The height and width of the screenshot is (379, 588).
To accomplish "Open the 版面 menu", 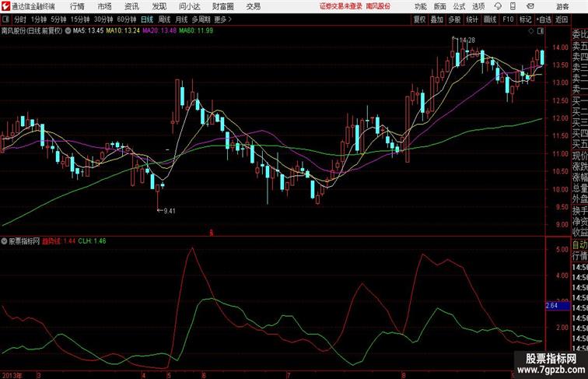I will [440, 6].
